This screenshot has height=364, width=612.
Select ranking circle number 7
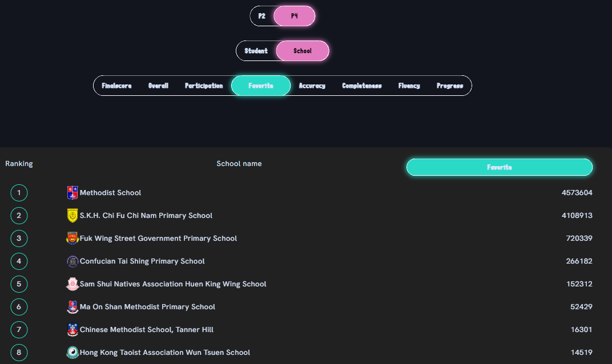pyautogui.click(x=19, y=330)
